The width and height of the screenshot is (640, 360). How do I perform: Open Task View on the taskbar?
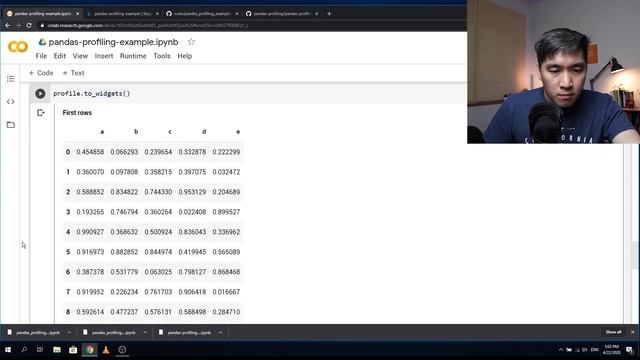40,350
